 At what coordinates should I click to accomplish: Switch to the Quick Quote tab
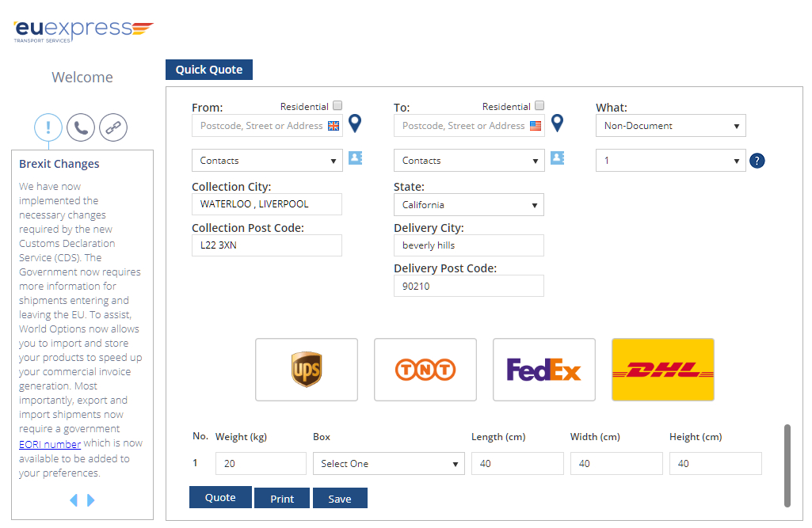[209, 70]
